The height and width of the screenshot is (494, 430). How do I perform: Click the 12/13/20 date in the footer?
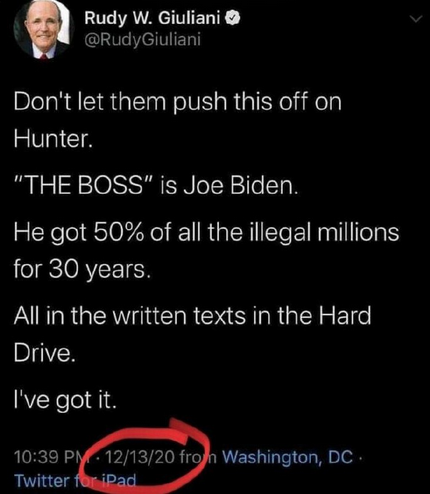click(x=139, y=457)
